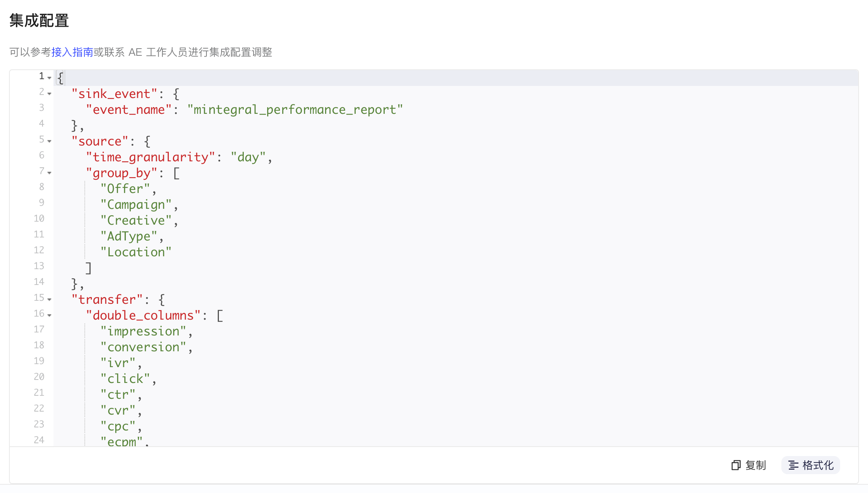Click the "cvr" entry
The image size is (868, 493).
[x=118, y=410]
